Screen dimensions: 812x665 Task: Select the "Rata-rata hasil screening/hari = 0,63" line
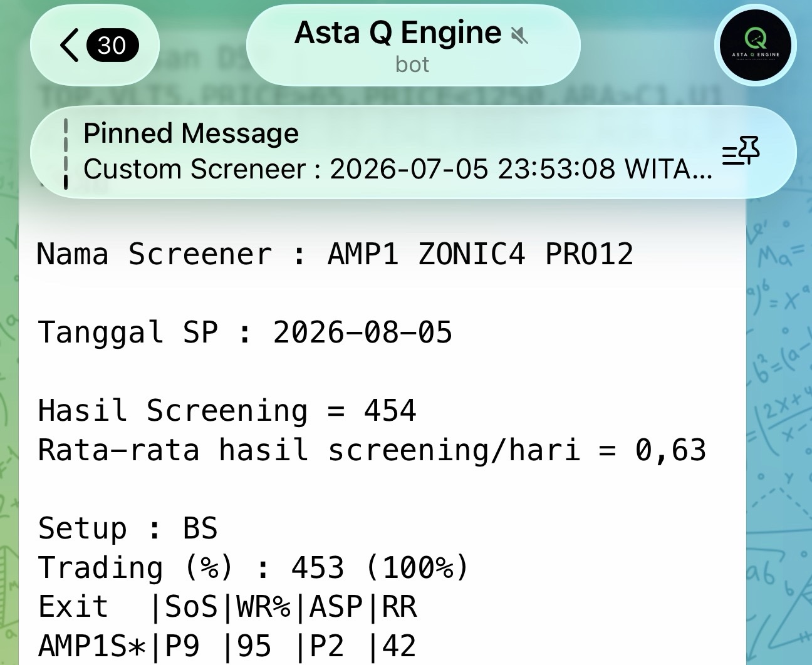(372, 450)
